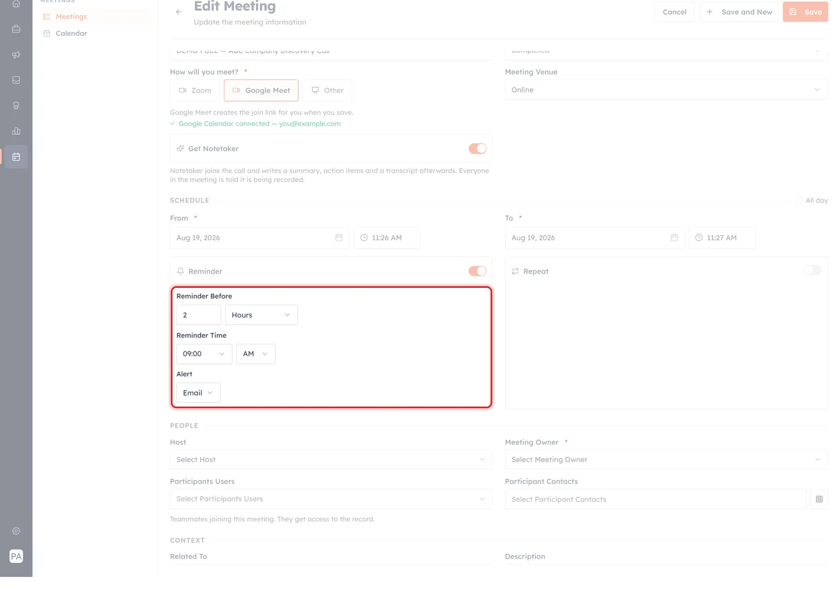Go to Meetings in the side menu

coord(71,17)
